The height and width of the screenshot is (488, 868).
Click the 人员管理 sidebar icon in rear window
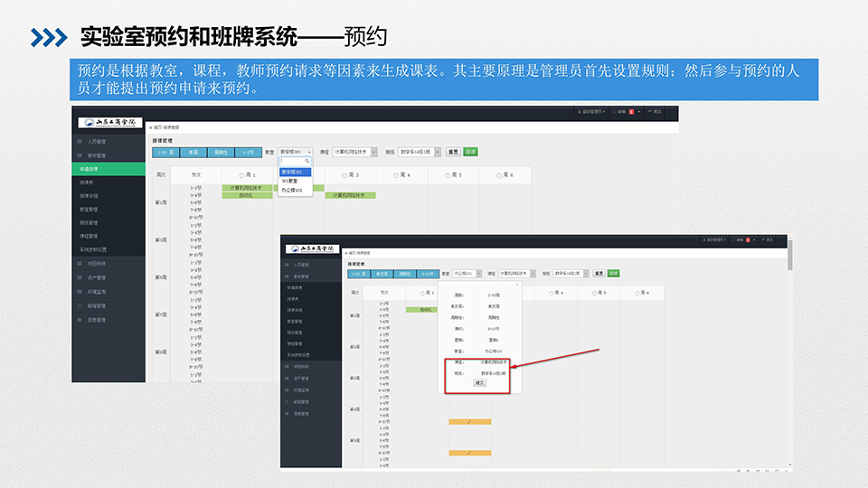coord(79,142)
